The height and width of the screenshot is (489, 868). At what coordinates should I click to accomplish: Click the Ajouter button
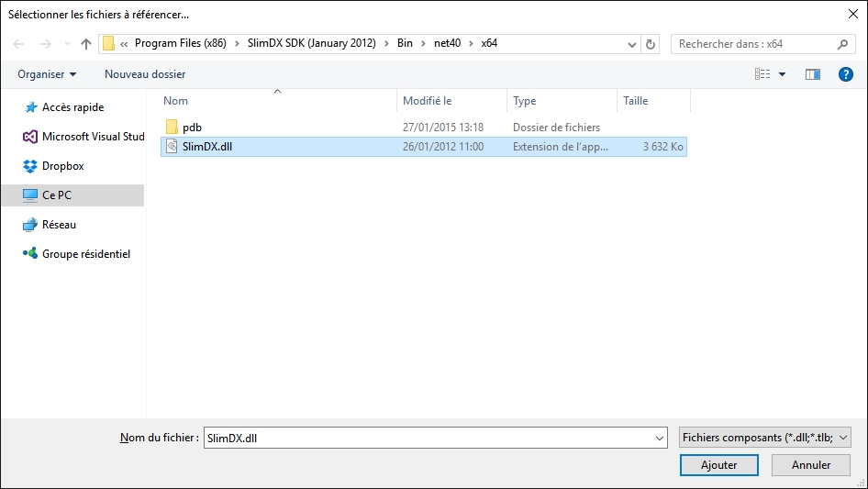click(718, 465)
